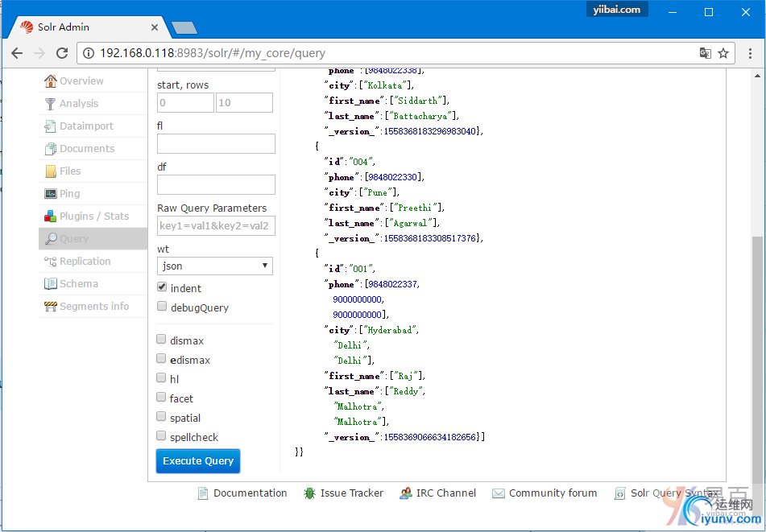Viewport: 766px width, 532px height.
Task: Click the _version_ value 1558369066634182656
Action: [x=430, y=437]
